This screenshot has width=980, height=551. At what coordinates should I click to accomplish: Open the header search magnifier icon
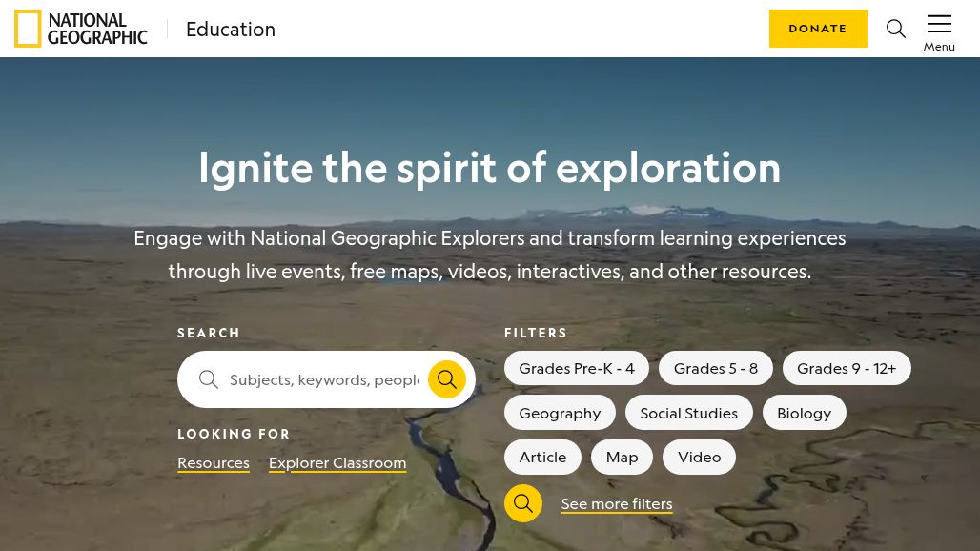(896, 29)
